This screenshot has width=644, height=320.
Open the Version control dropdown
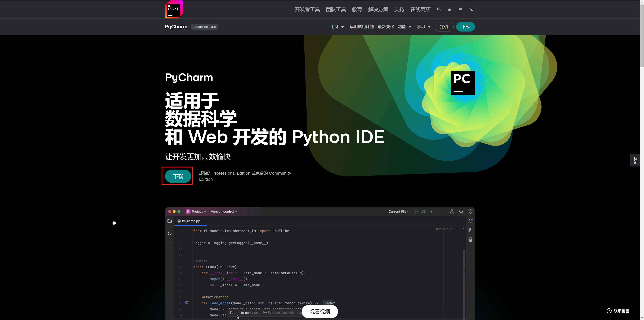pos(224,211)
